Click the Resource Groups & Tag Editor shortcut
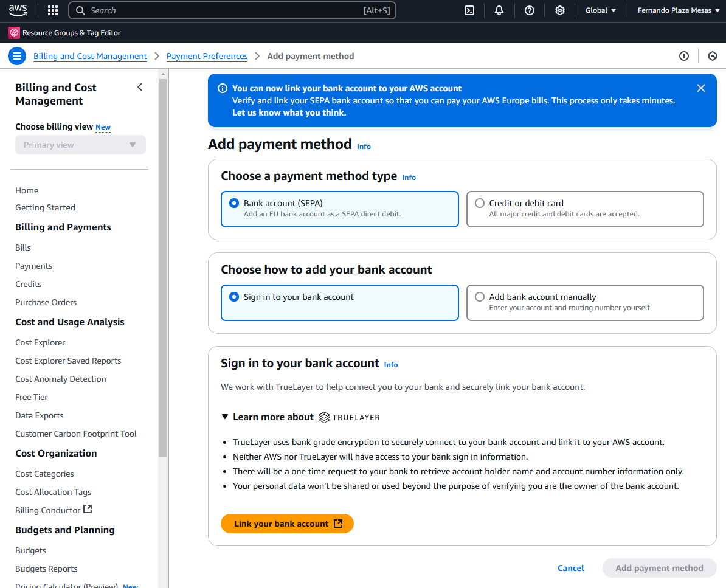Image resolution: width=726 pixels, height=588 pixels. point(64,33)
